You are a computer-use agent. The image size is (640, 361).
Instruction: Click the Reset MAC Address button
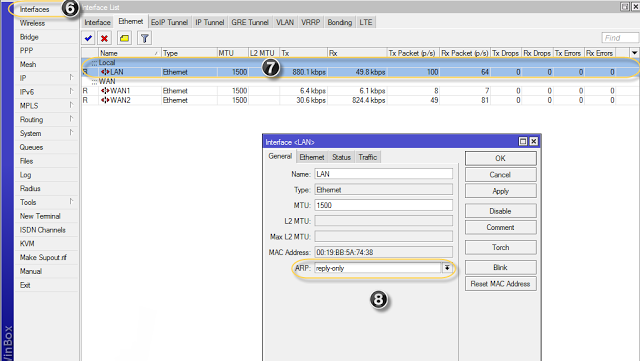[x=500, y=283]
